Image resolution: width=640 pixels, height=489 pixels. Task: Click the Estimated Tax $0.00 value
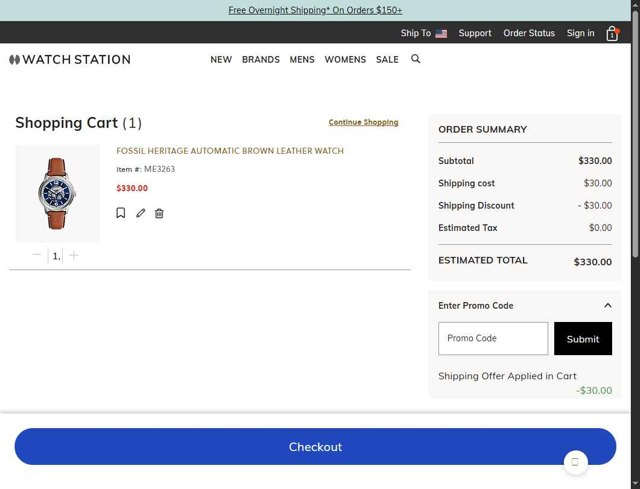pos(600,228)
